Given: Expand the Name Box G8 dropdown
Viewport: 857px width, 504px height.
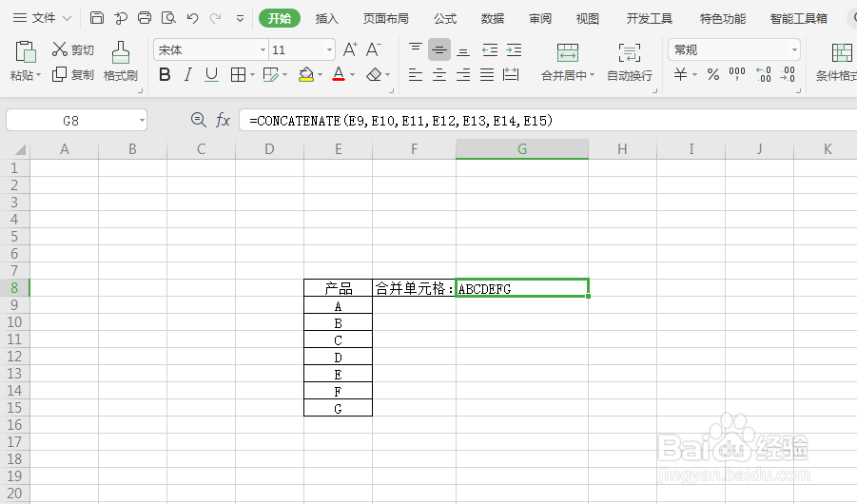Looking at the screenshot, I should (142, 120).
